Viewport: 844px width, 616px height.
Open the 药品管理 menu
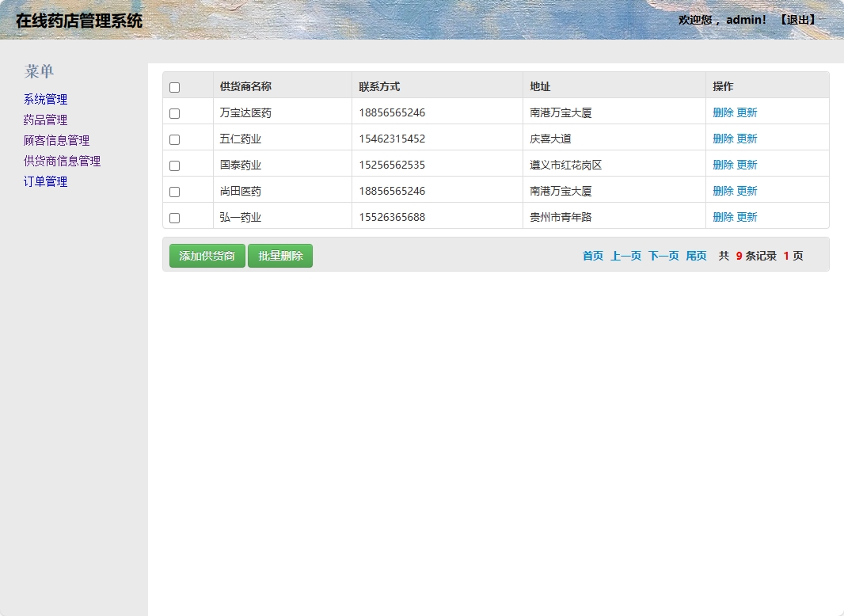tap(44, 120)
